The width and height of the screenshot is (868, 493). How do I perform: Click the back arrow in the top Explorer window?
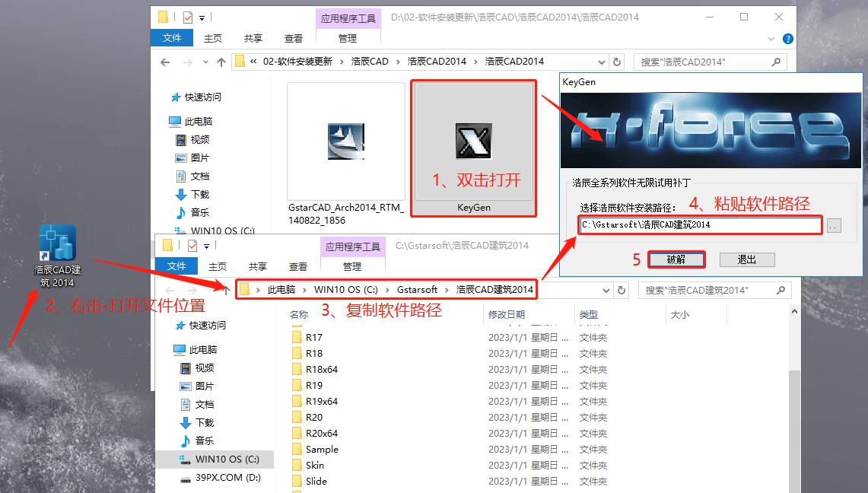tap(167, 62)
